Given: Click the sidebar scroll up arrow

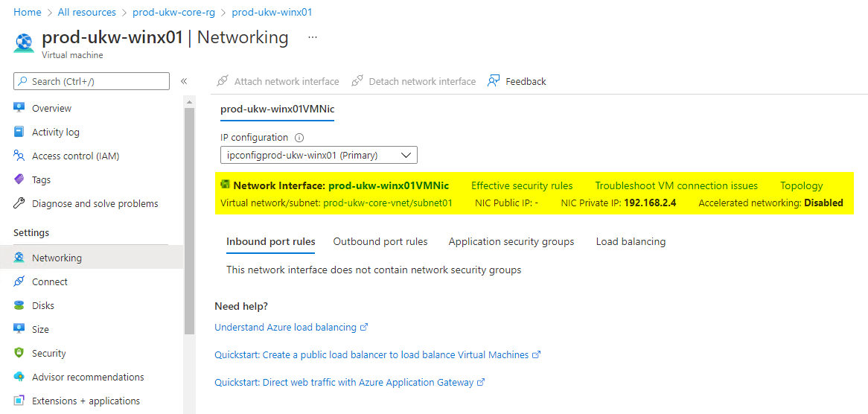Looking at the screenshot, I should click(189, 101).
